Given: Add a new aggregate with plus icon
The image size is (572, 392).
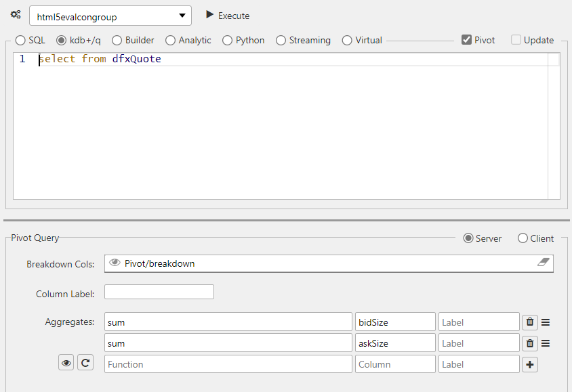Looking at the screenshot, I should (x=529, y=364).
